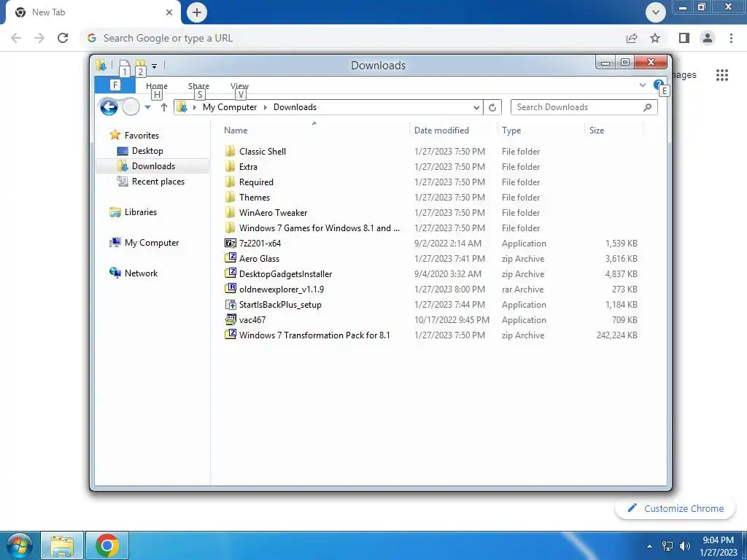Screen dimensions: 747x560
Task: Select the WinAero Tweaker folder icon
Action: click(230, 212)
